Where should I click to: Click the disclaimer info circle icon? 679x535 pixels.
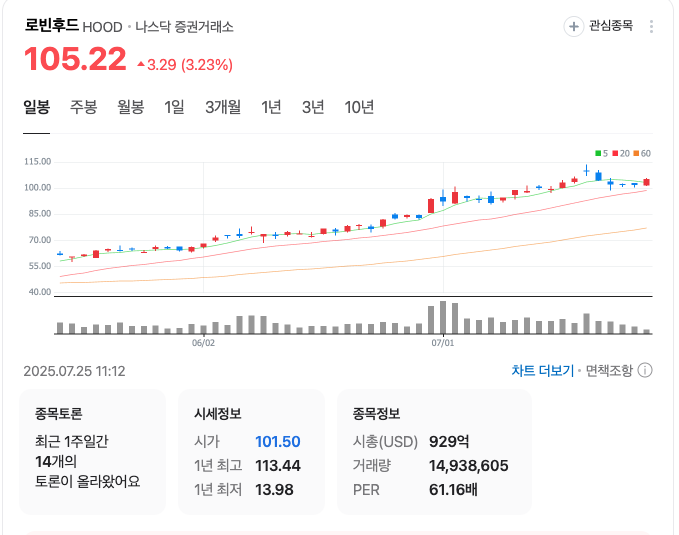point(645,371)
